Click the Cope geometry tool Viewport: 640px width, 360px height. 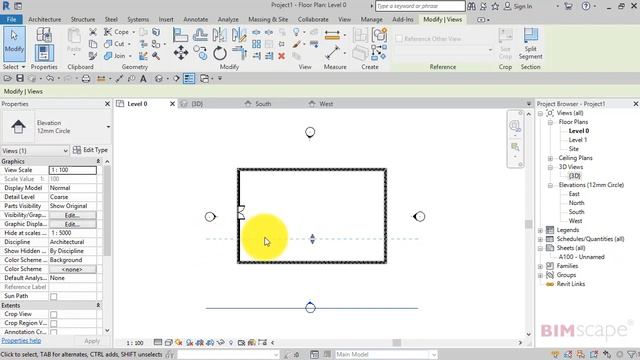[x=117, y=31]
